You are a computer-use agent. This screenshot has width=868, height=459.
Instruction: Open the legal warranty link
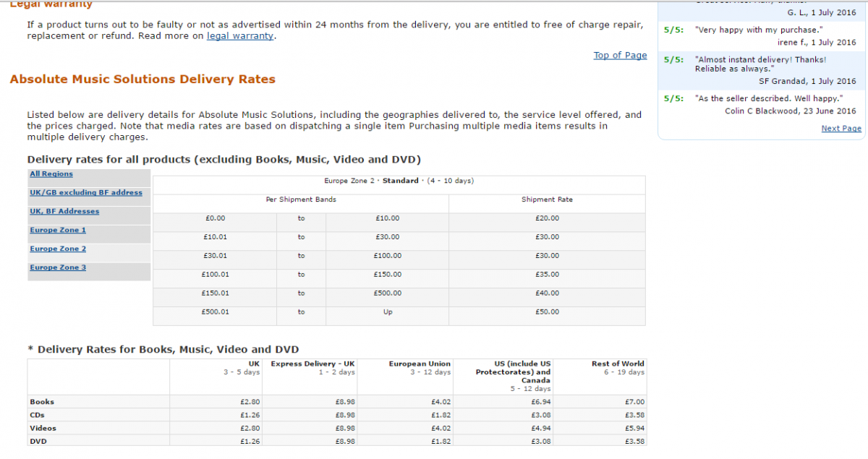point(239,36)
